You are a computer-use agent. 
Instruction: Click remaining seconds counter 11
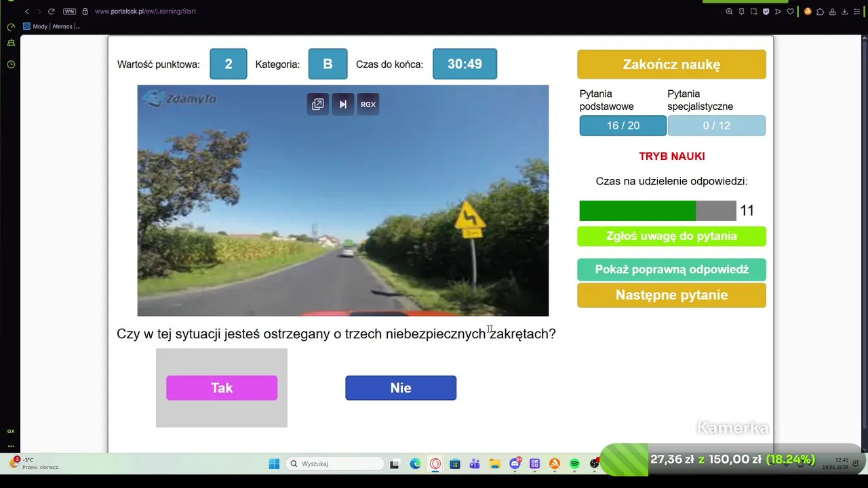point(747,211)
